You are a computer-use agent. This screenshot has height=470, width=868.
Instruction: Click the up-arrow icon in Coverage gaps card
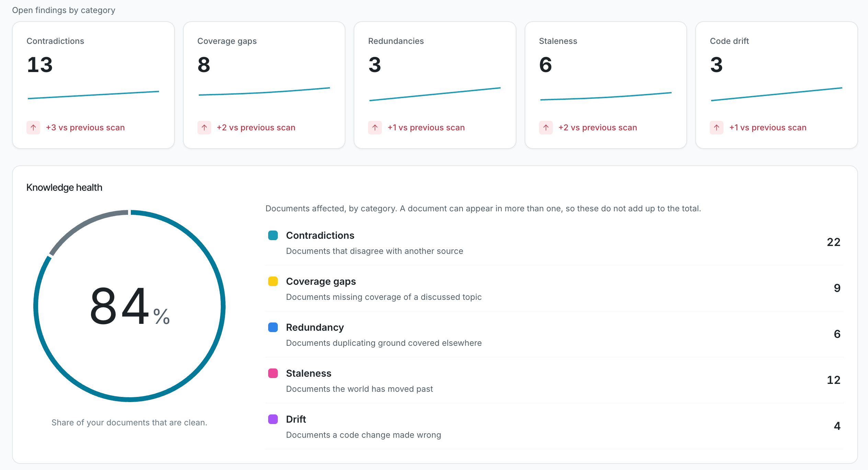point(204,128)
